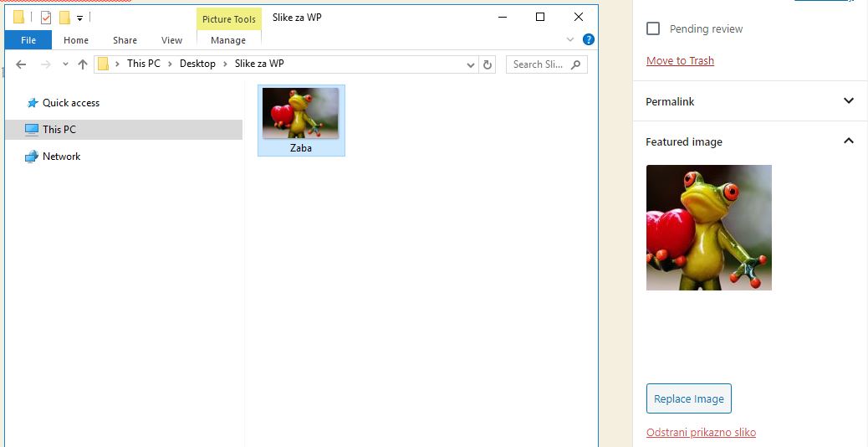Go back using the Back arrow
The height and width of the screenshot is (447, 868).
tap(22, 64)
